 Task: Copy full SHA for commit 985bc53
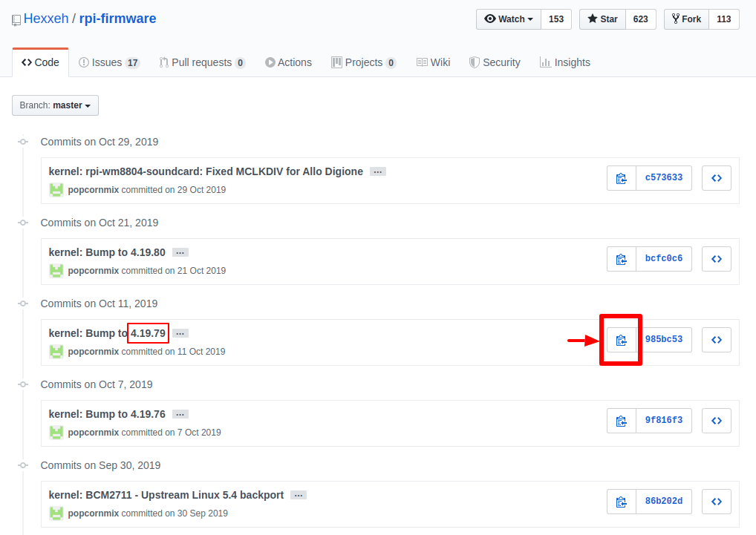click(621, 340)
